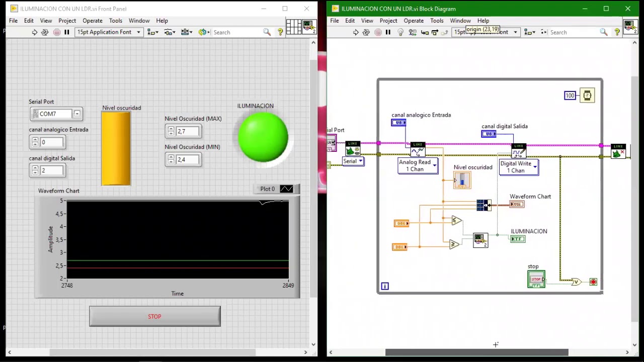
Task: Click stop terminal in block diagram
Action: pos(536,280)
